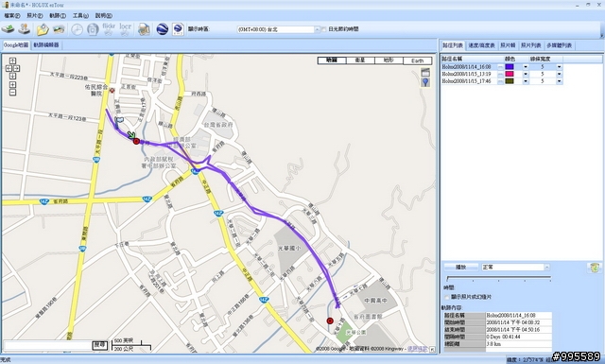Image resolution: width=605 pixels, height=364 pixels.
Task: Click the small button beside track 2008/11/15_13:19
Action: click(500, 74)
